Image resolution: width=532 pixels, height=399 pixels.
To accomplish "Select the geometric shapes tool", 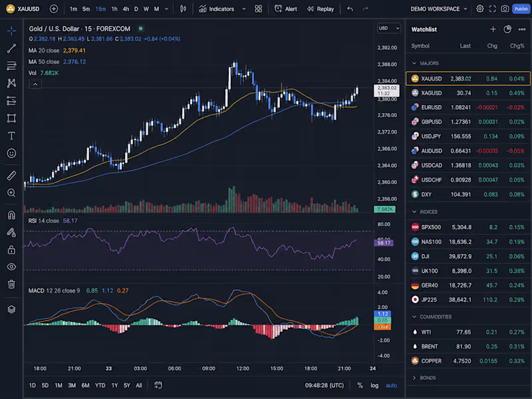I will click(11, 118).
